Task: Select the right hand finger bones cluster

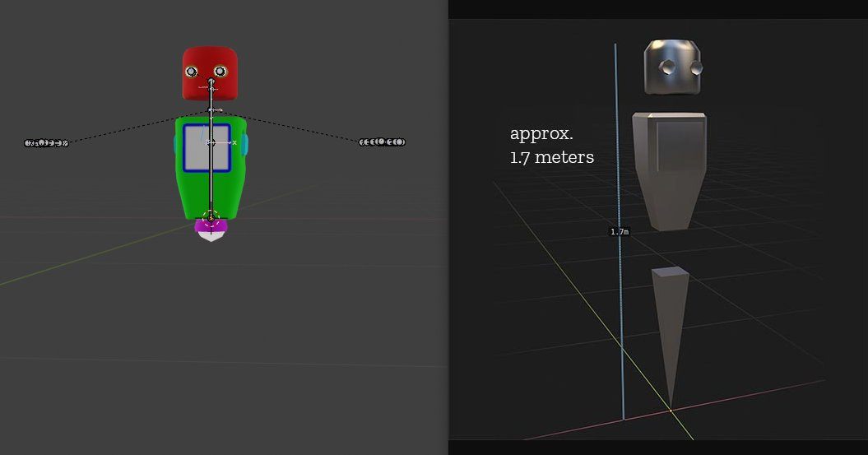Action: (x=382, y=142)
